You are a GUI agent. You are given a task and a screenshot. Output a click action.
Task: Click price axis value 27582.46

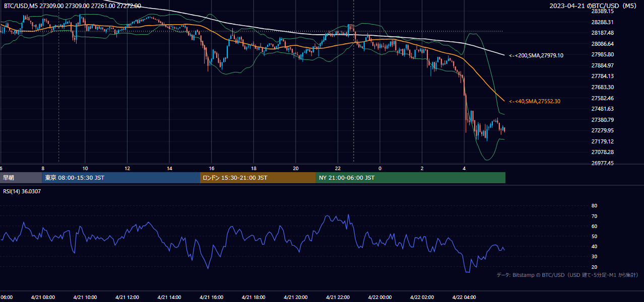coord(602,98)
